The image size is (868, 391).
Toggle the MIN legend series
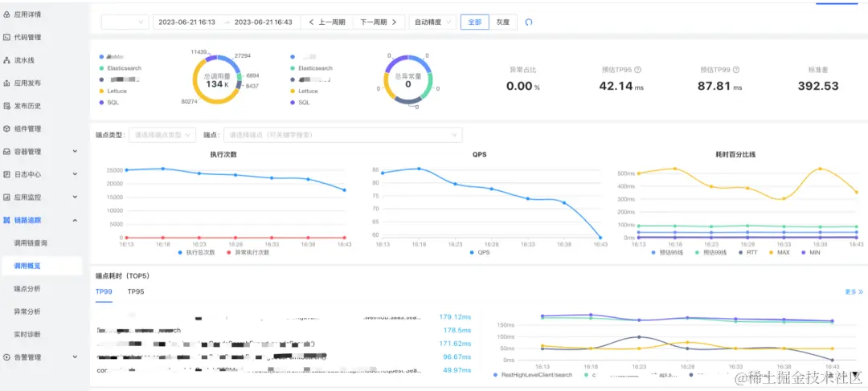click(810, 252)
